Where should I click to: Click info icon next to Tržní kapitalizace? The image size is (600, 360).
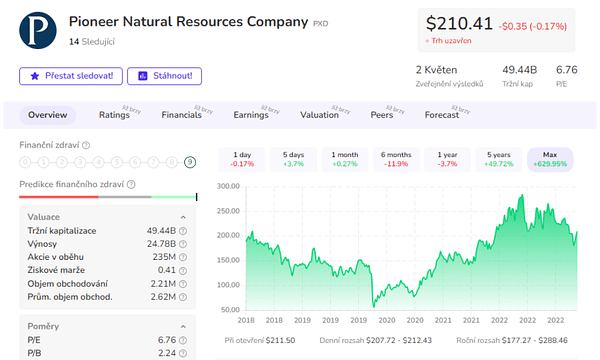(x=183, y=231)
